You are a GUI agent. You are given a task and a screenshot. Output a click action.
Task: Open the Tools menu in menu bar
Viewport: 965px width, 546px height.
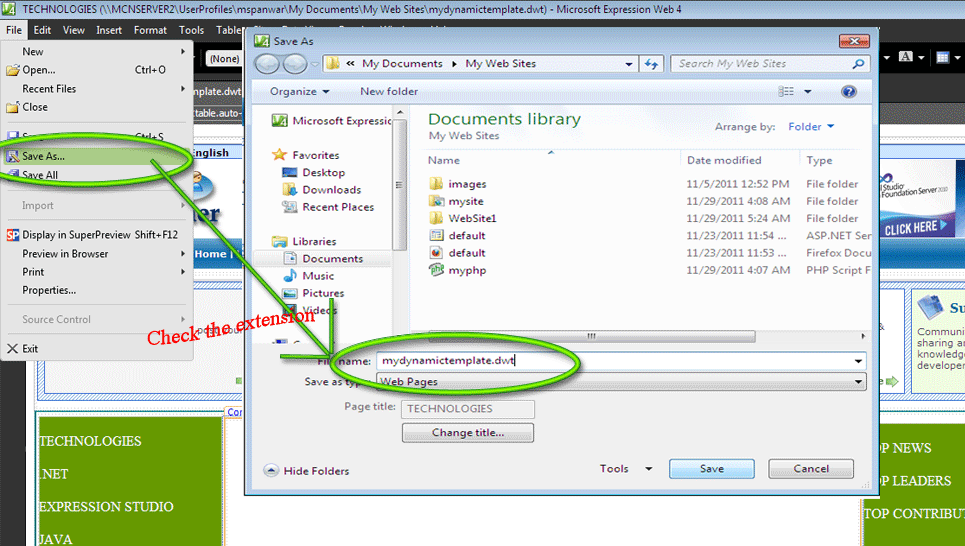tap(191, 30)
